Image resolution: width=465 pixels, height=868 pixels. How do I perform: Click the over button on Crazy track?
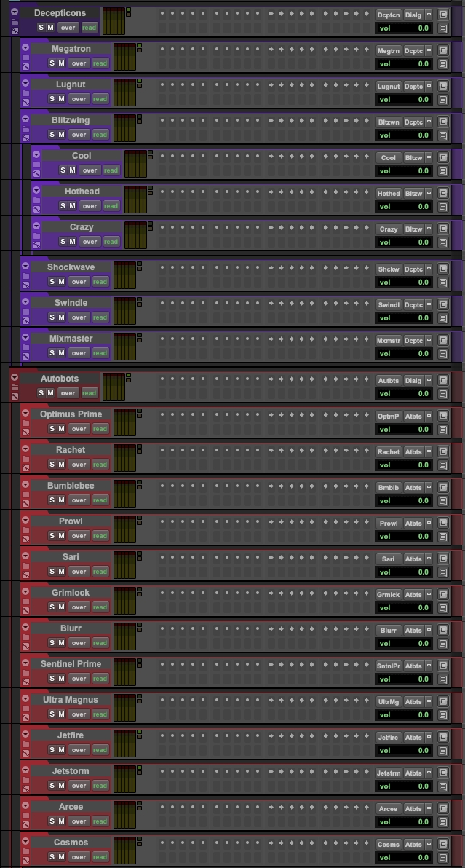point(90,242)
